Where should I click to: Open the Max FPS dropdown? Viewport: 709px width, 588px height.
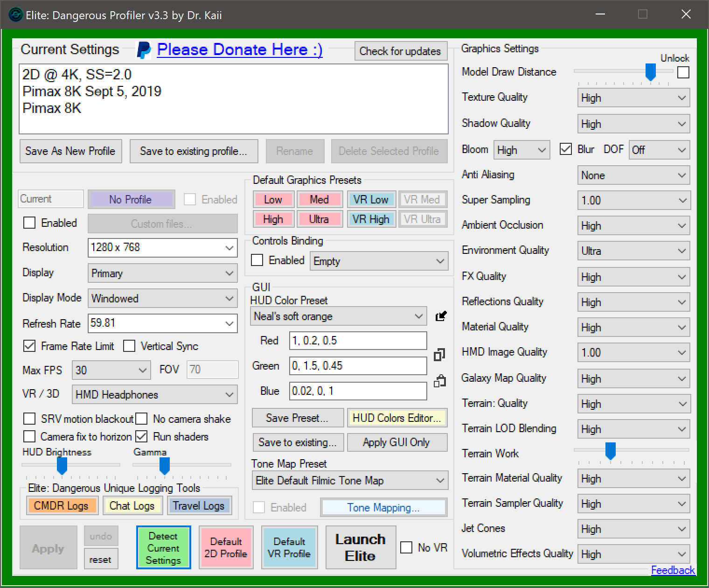tap(111, 370)
